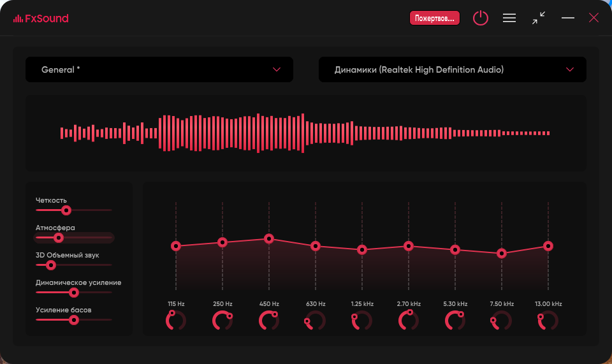Click the 115 Hz frequency knob
Screen dimensions: 612x364
(x=176, y=320)
